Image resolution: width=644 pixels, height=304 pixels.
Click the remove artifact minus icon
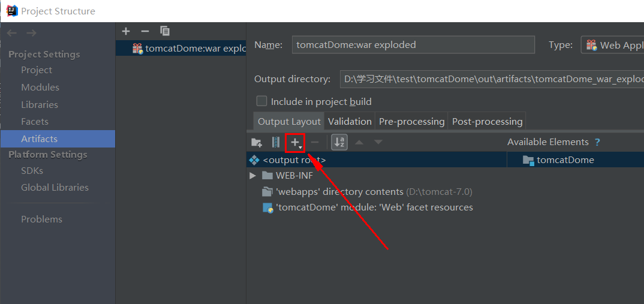pos(145,31)
